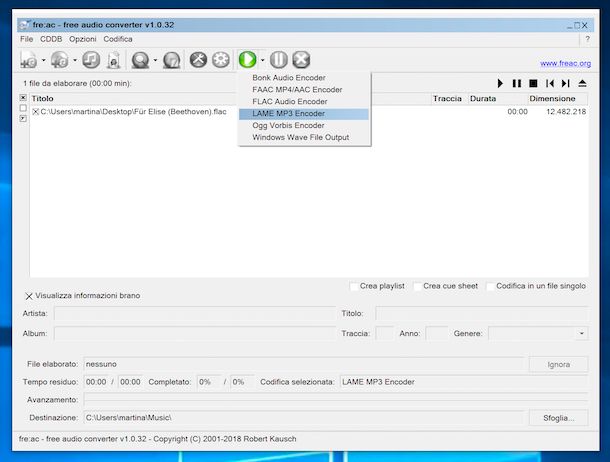Play the selected track in the player
The image size is (610, 462).
500,83
